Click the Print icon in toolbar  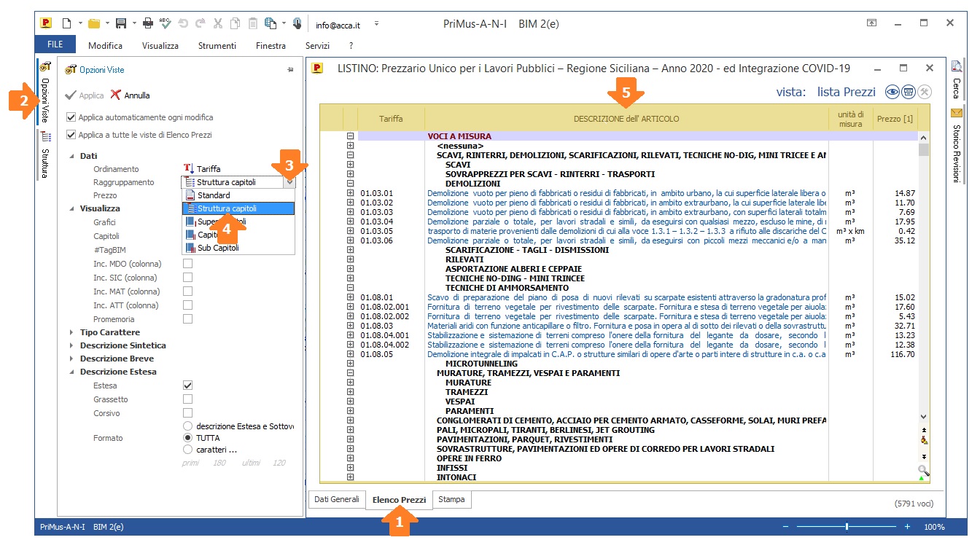[148, 23]
